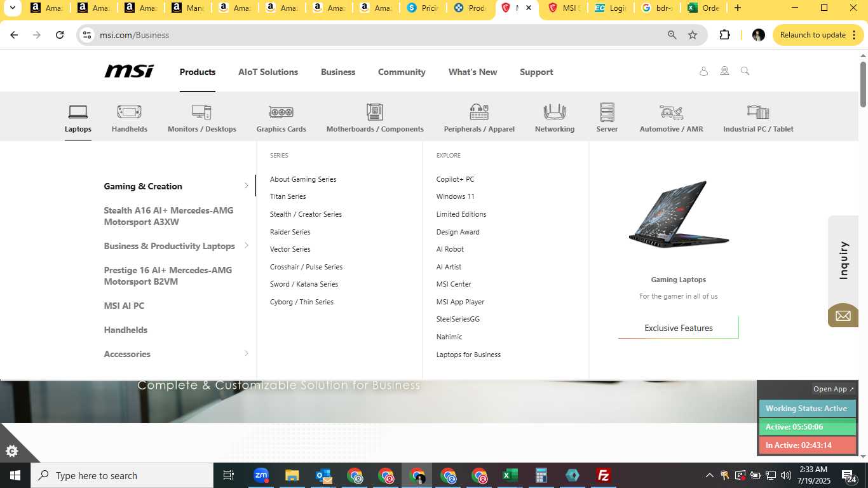
Task: Select the Server category icon
Action: click(607, 112)
